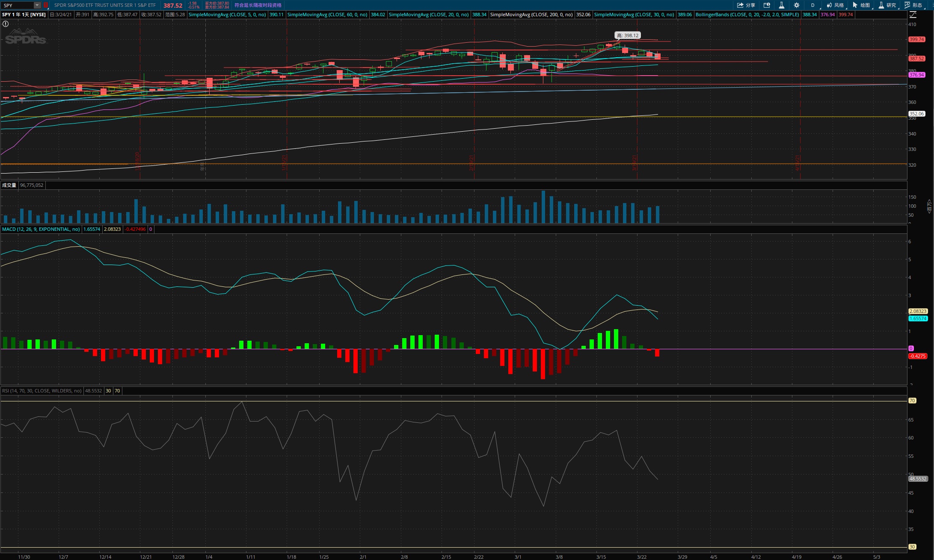Click the 低:387.47 low value

(x=127, y=15)
